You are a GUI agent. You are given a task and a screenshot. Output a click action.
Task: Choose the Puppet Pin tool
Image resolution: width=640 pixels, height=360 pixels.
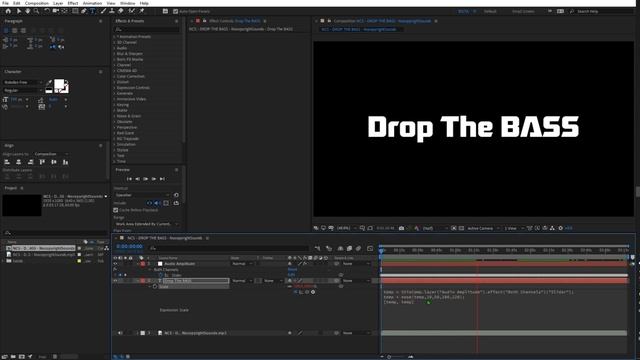pos(142,11)
